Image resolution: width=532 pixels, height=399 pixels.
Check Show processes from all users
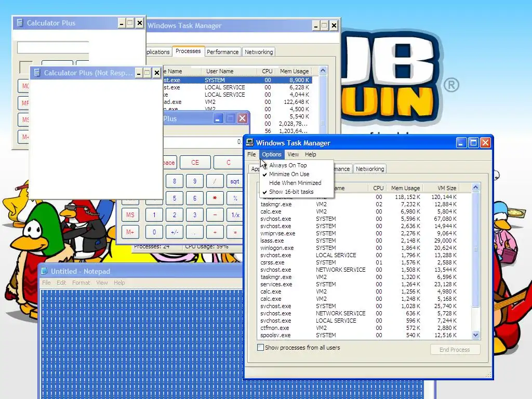pos(261,348)
